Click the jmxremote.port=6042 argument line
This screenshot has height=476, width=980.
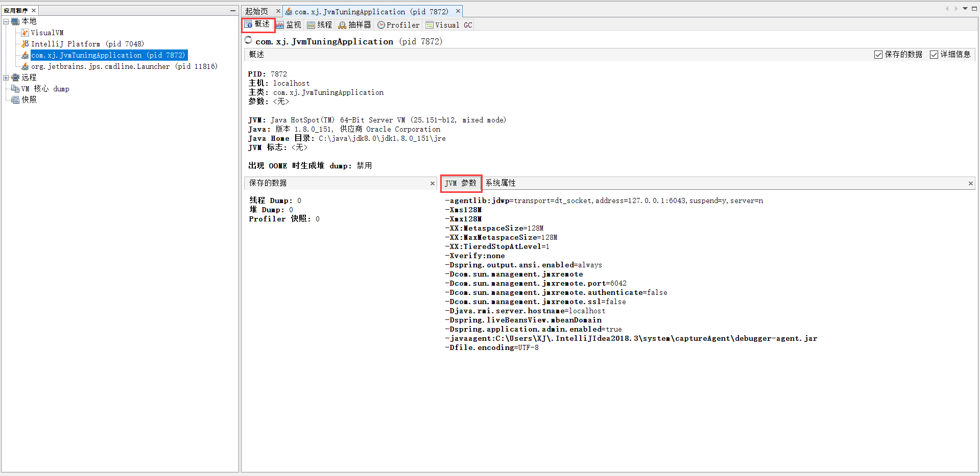pos(536,284)
